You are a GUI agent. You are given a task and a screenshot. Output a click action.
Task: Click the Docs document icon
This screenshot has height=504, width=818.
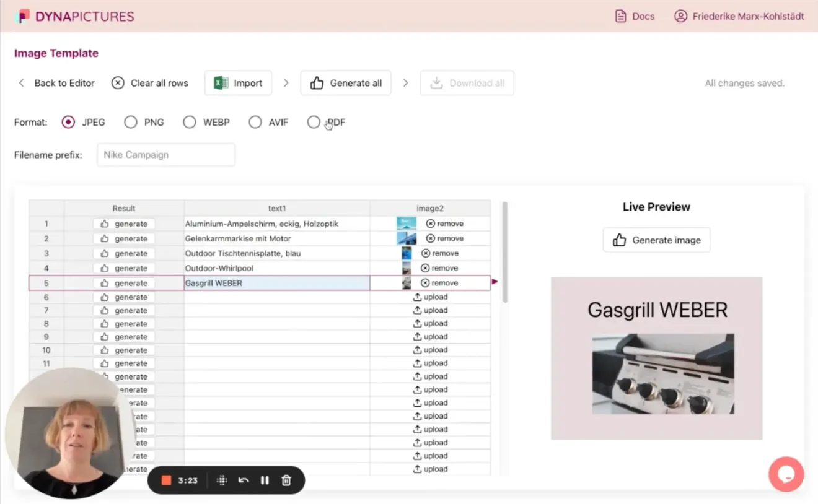(620, 16)
